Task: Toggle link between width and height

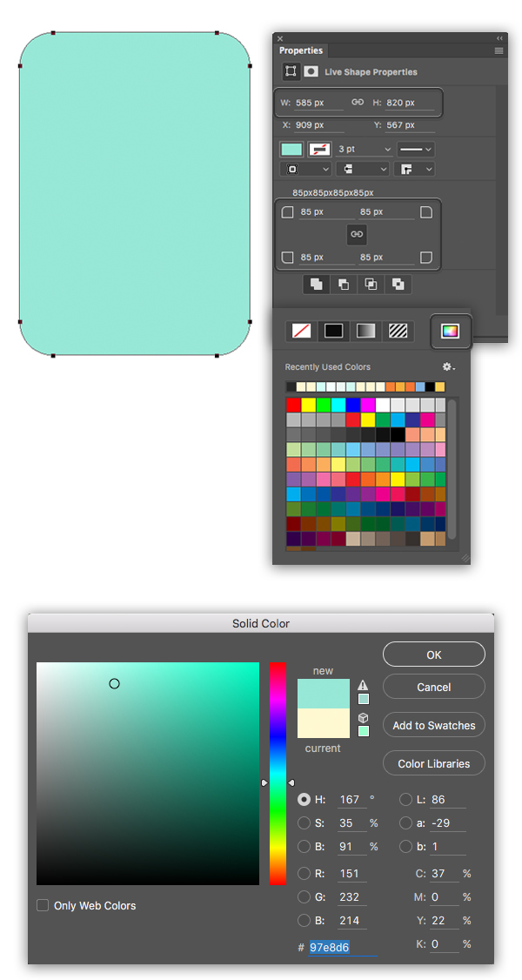Action: click(x=358, y=102)
